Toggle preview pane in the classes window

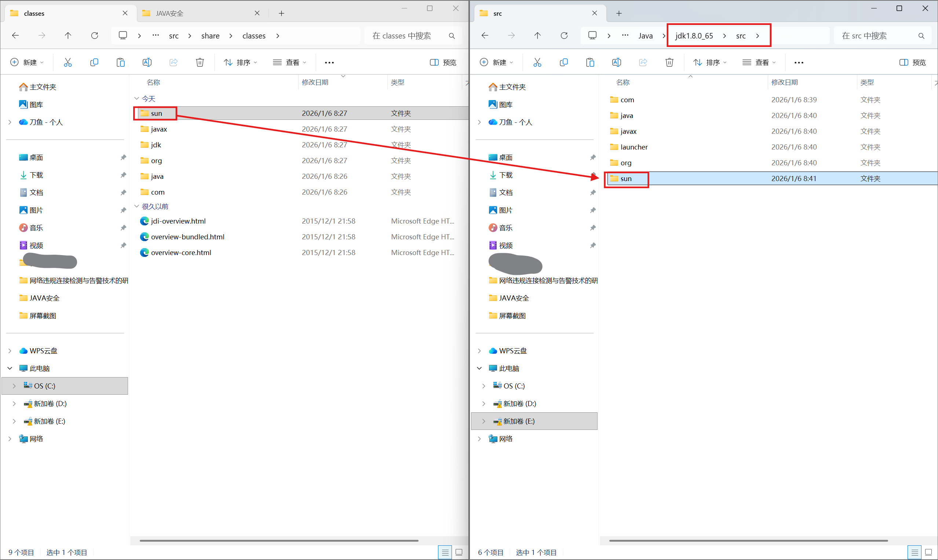coord(443,62)
